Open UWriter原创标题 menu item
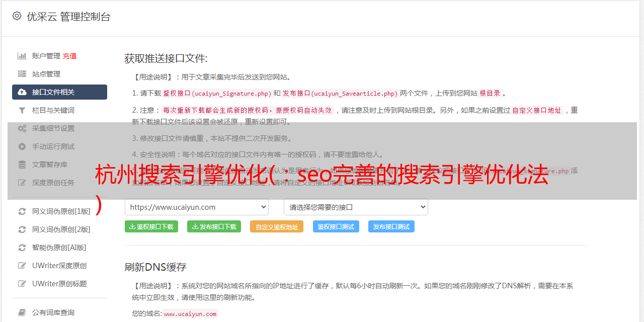This screenshot has height=322, width=644. click(59, 284)
